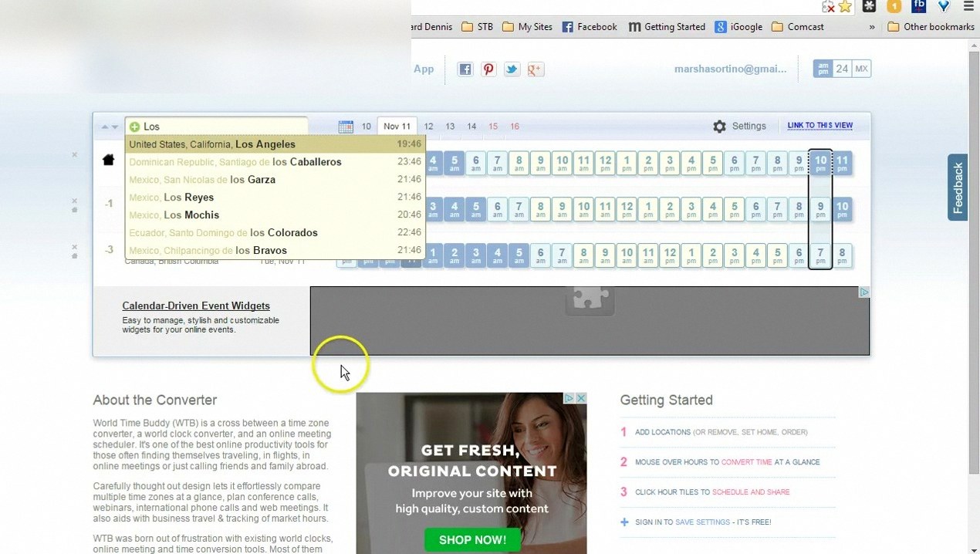The height and width of the screenshot is (554, 980).
Task: Select the Nov 11 date tab
Action: (x=397, y=127)
